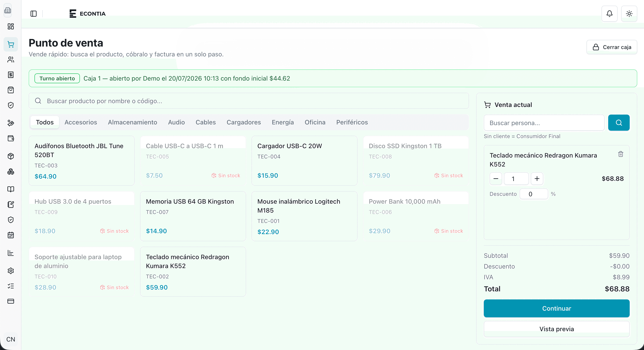Switch to the Almacenamiento tab
This screenshot has width=644, height=350.
[x=132, y=122]
